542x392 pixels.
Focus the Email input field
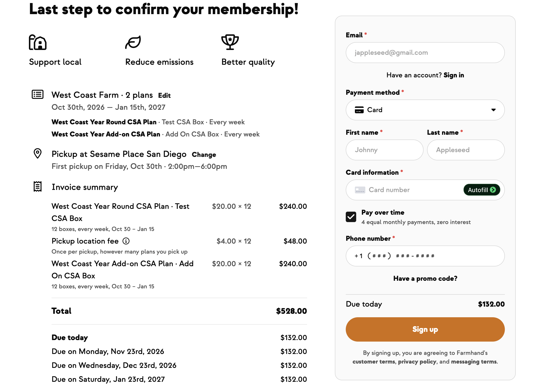425,53
